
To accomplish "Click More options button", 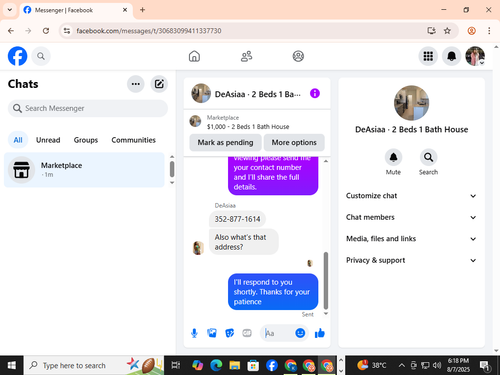I will coord(294,142).
